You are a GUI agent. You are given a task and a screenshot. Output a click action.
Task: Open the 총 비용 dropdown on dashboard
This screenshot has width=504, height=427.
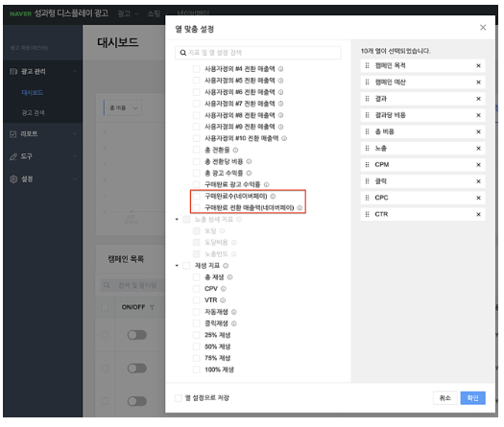tap(123, 108)
